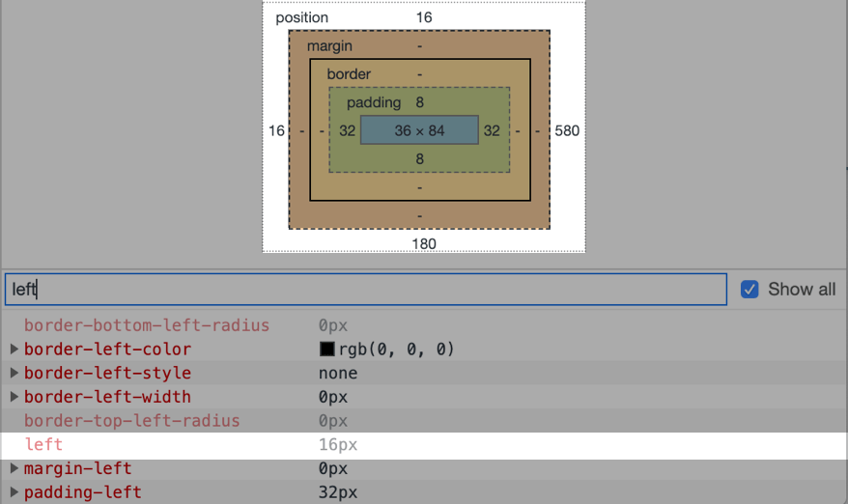The image size is (848, 504).
Task: Click position bottom value 180
Action: point(424,243)
